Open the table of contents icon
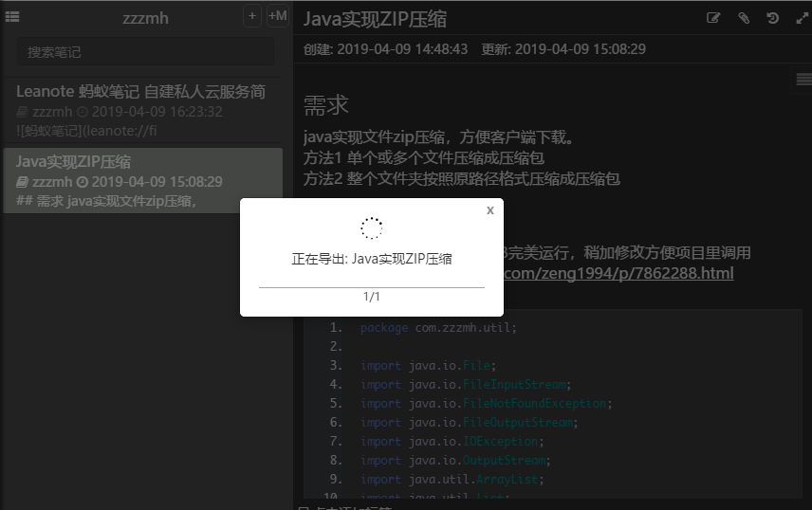This screenshot has height=510, width=812. (x=803, y=80)
